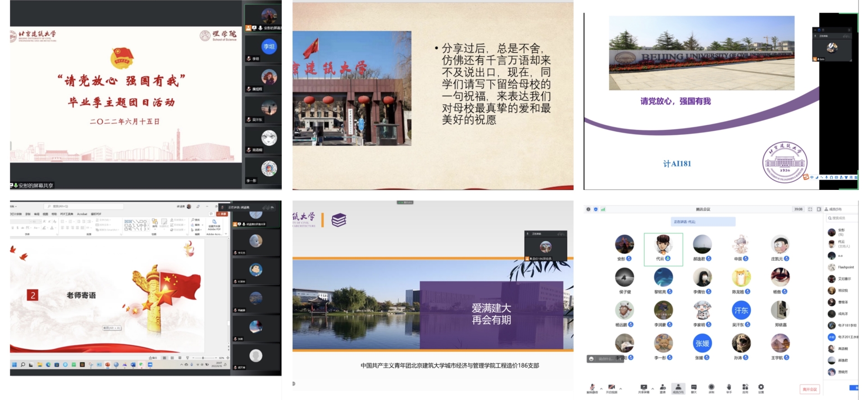
Task: Select participant 代云 tile in meeting grid
Action: [x=663, y=249]
